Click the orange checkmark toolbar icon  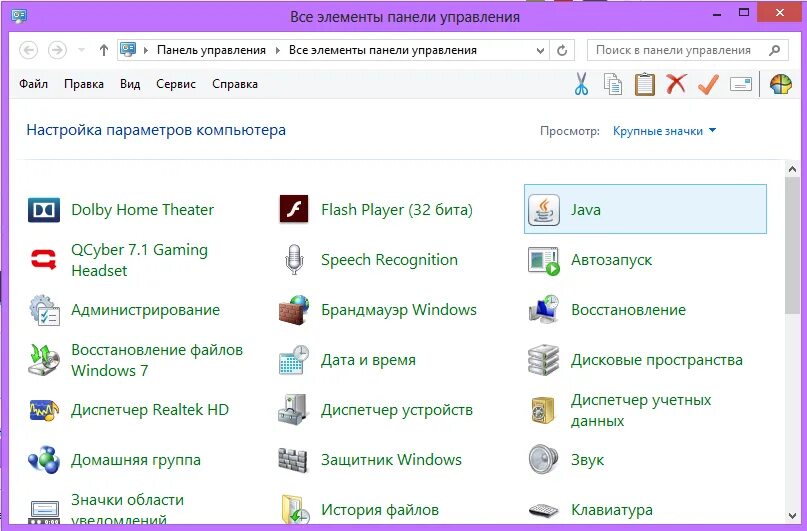coord(708,84)
